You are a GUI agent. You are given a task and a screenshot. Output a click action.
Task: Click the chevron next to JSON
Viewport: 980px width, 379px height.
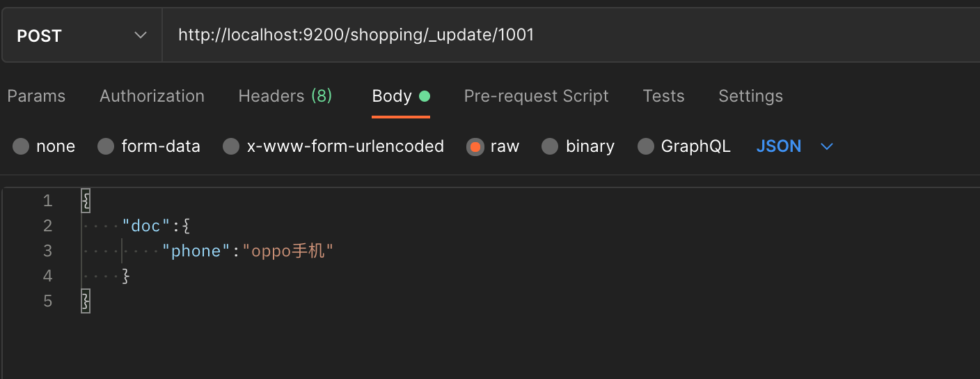point(827,146)
